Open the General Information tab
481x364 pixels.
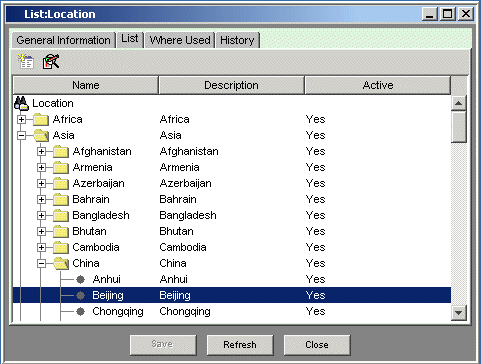click(63, 40)
